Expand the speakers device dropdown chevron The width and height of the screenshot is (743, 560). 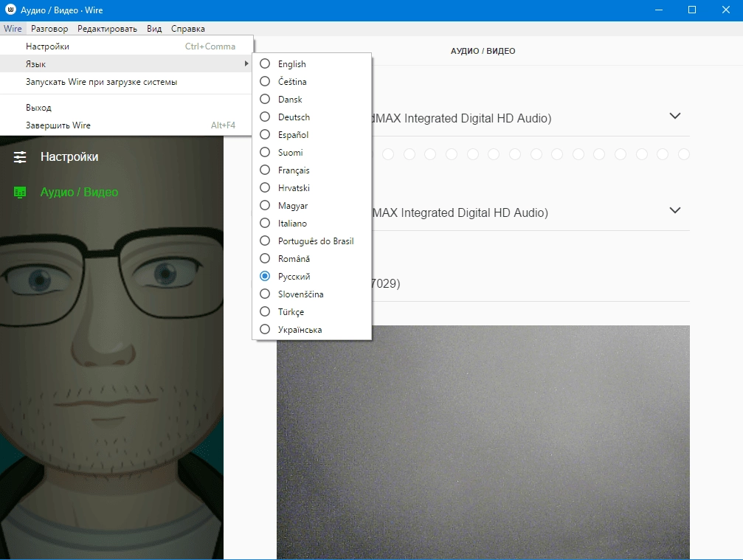675,210
